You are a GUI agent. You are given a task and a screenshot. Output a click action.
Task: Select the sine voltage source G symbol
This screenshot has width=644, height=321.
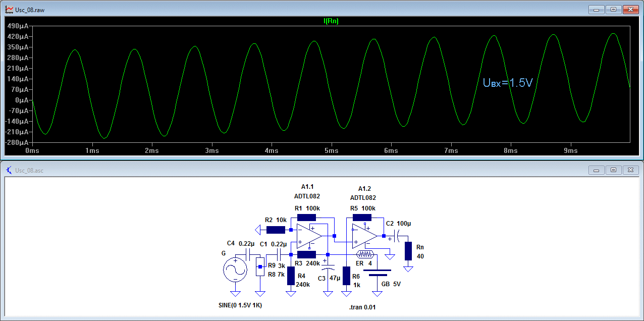235,270
